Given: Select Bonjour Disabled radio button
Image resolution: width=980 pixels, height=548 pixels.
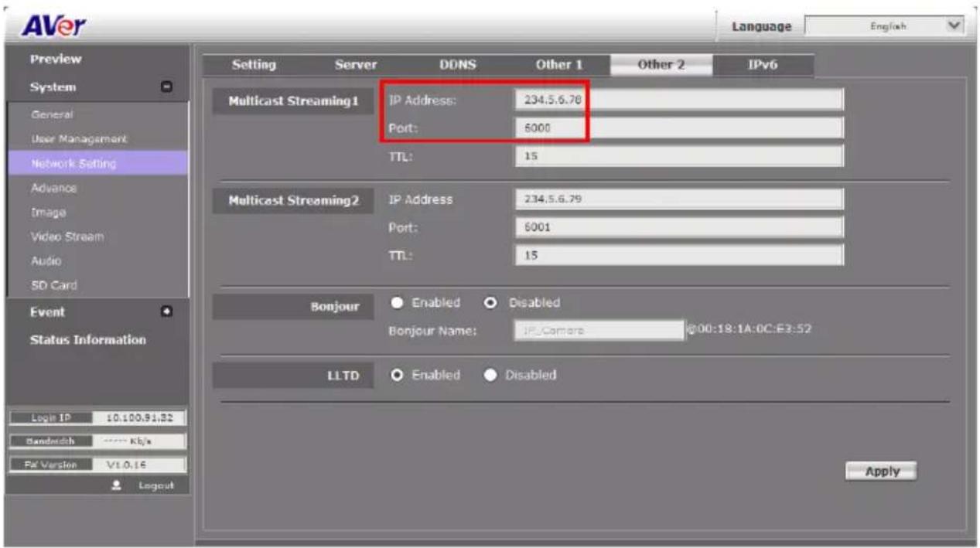Looking at the screenshot, I should [490, 303].
